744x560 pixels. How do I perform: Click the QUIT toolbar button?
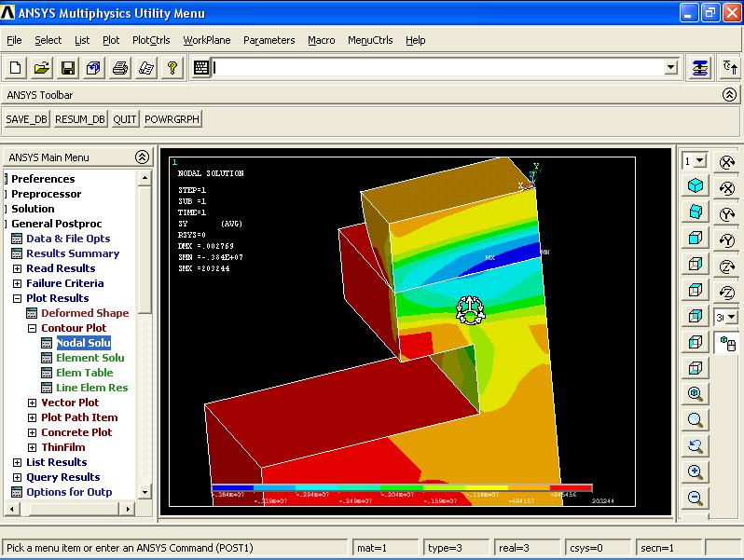125,119
